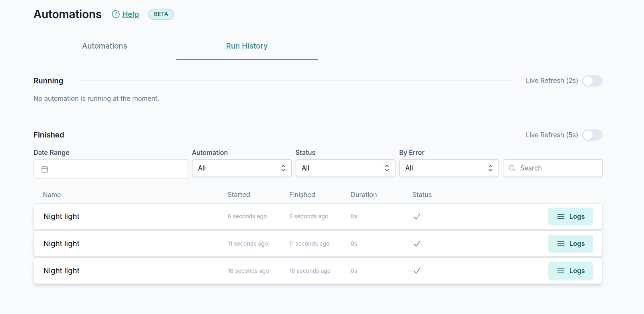Enable Live Refresh (5s) for finished runs
The height and width of the screenshot is (314, 644).
point(592,135)
